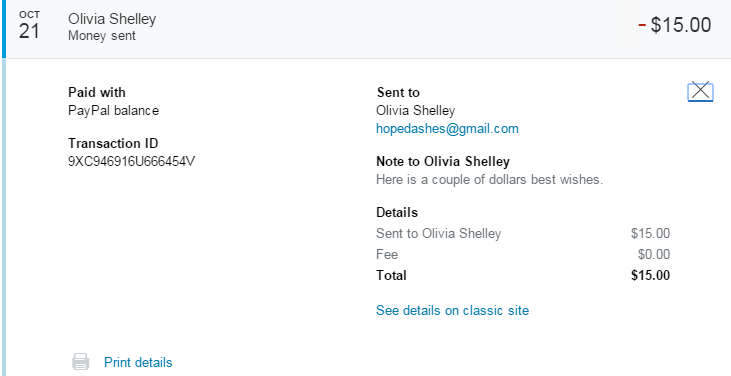Select the PayPal balance payment method text
Viewport: 731px width, 376px height.
[113, 110]
